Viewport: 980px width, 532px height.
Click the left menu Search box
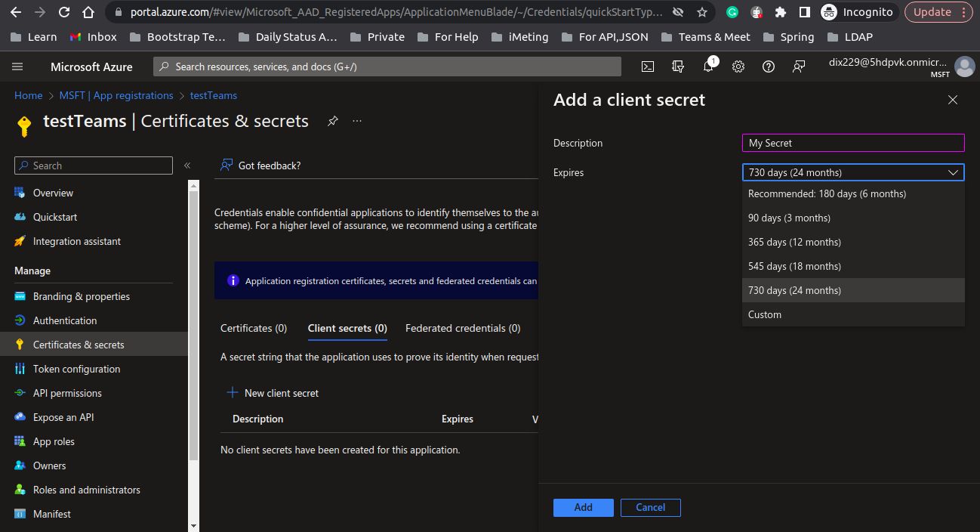point(94,165)
